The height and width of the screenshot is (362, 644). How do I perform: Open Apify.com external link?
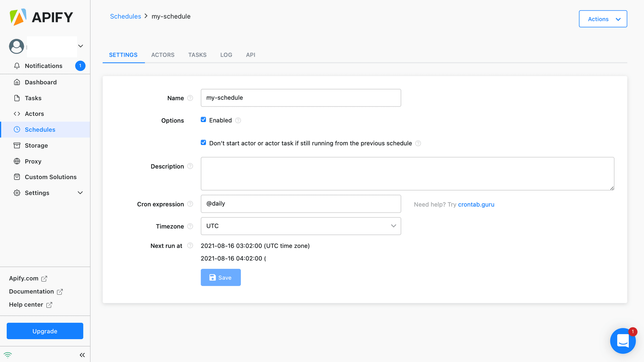click(x=28, y=278)
